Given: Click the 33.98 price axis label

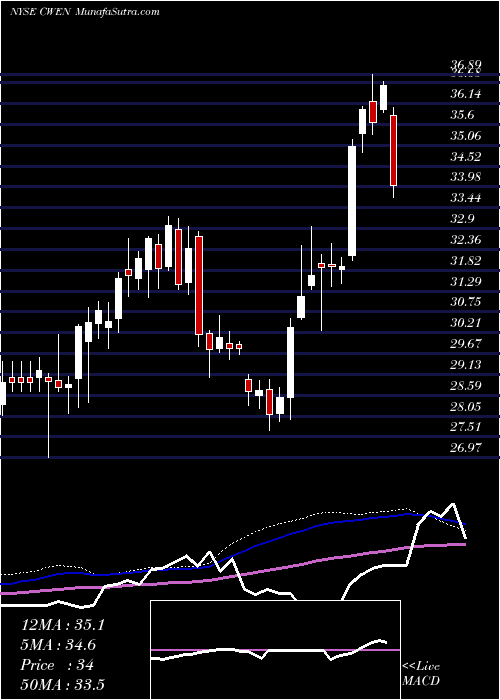Looking at the screenshot, I should click(x=466, y=177).
